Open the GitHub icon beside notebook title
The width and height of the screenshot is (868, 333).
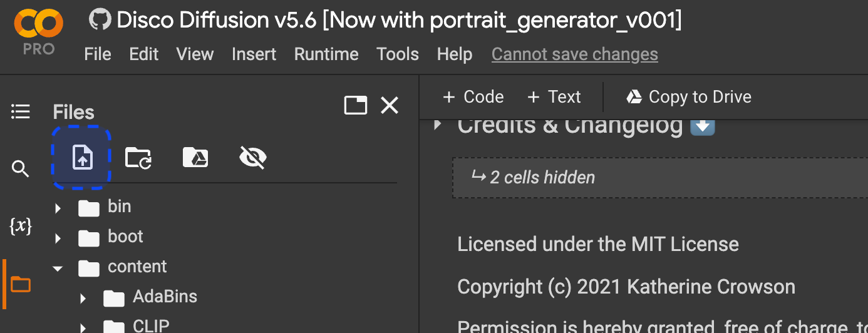(x=100, y=21)
